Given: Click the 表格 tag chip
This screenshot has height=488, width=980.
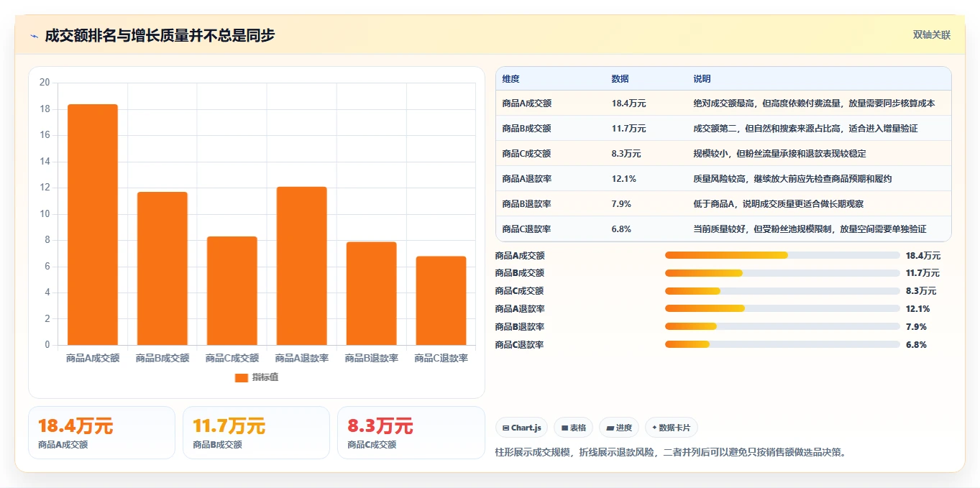Looking at the screenshot, I should click(573, 428).
